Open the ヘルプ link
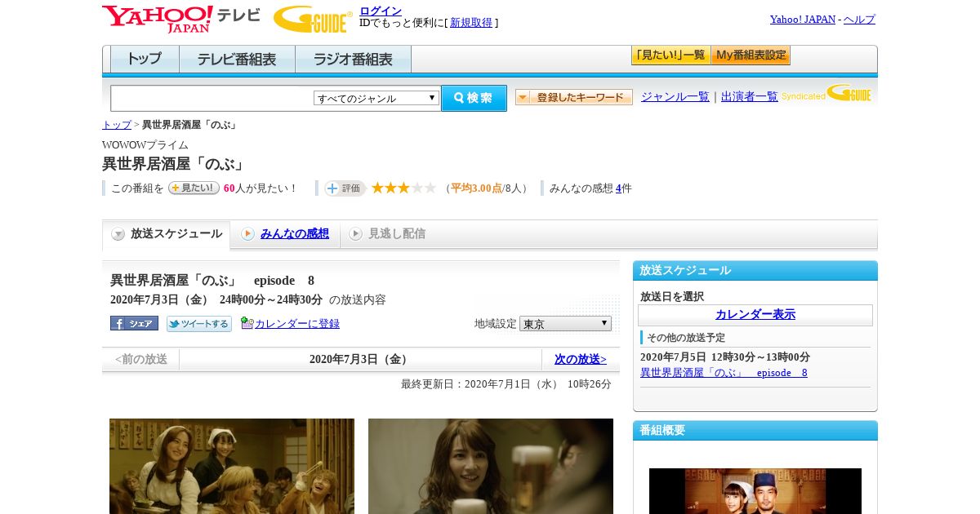 point(859,19)
